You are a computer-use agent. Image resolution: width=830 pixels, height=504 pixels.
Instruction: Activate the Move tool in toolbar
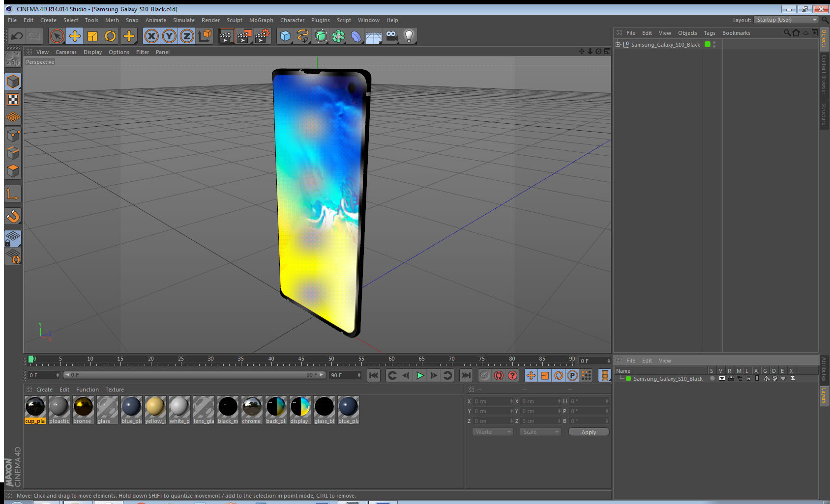point(75,36)
